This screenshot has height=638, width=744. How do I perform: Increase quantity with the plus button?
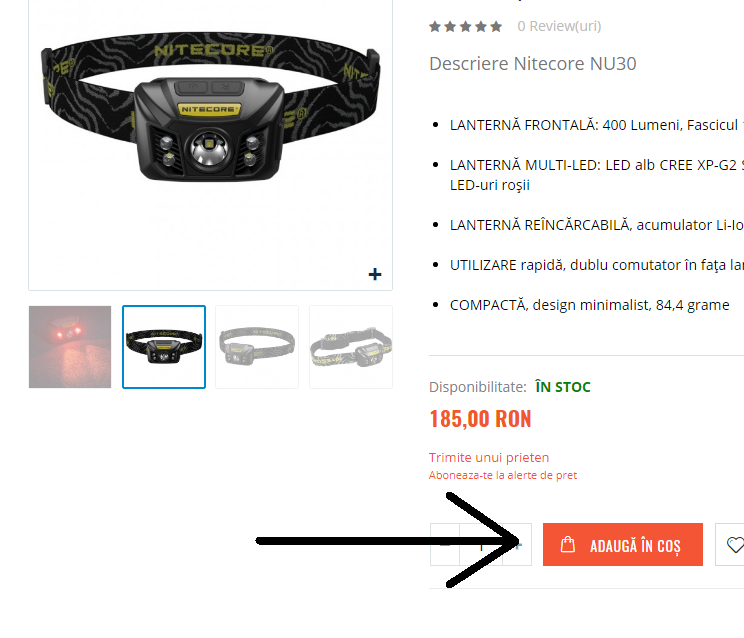(518, 545)
